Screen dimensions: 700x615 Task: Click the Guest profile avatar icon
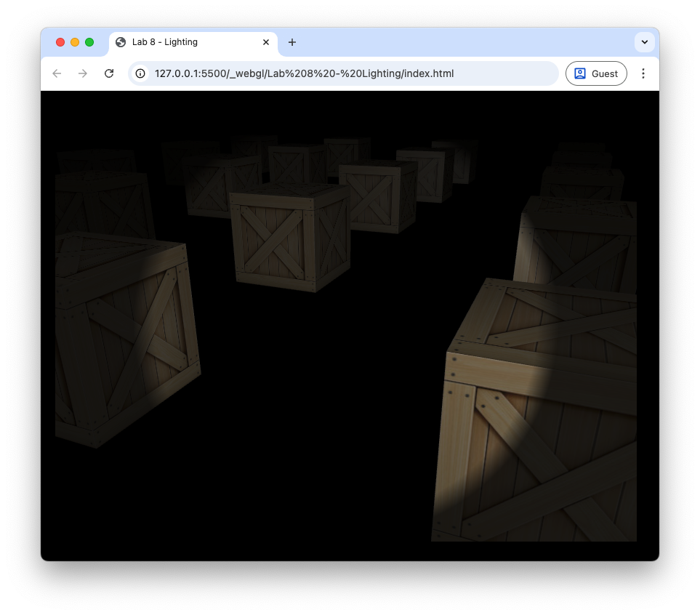(580, 73)
